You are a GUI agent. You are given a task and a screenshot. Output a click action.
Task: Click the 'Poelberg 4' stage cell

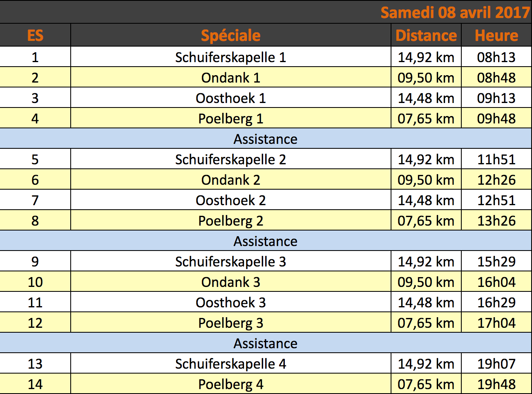pyautogui.click(x=231, y=384)
